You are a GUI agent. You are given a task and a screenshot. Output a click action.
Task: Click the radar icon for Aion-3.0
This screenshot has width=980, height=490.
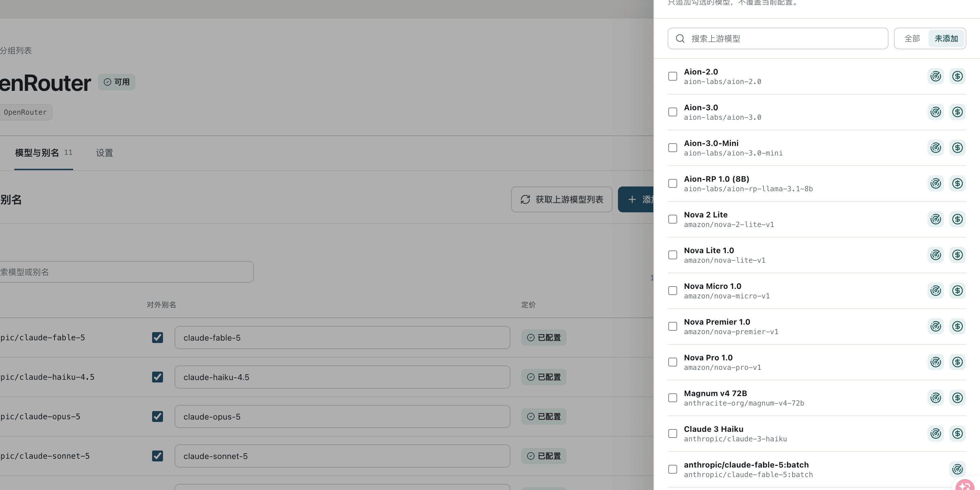coord(935,112)
